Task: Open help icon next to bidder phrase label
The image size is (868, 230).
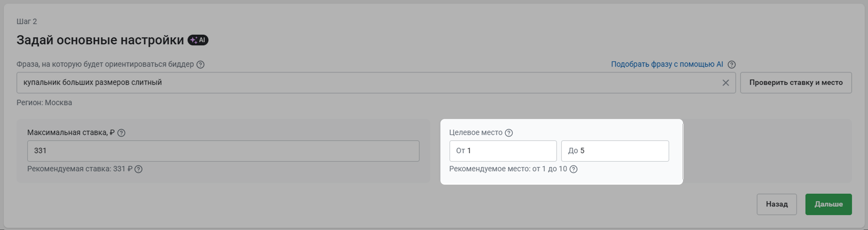Action: click(x=200, y=64)
